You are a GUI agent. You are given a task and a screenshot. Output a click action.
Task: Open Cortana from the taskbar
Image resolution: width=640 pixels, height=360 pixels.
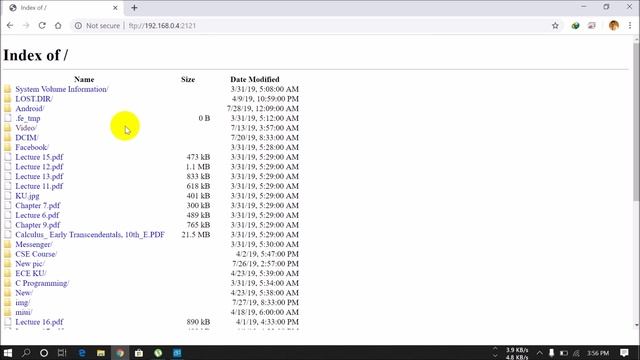(x=44, y=353)
